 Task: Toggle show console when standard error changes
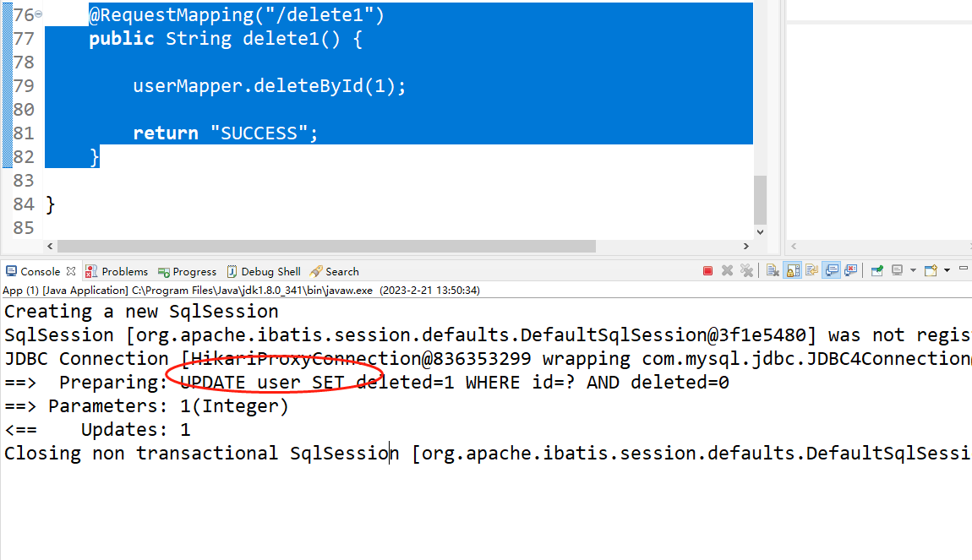tap(851, 270)
